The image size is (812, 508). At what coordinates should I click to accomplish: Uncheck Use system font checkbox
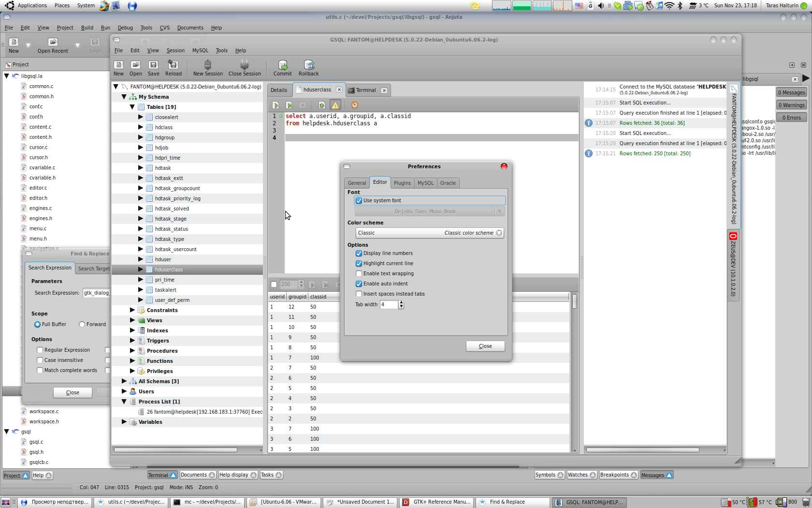point(359,200)
